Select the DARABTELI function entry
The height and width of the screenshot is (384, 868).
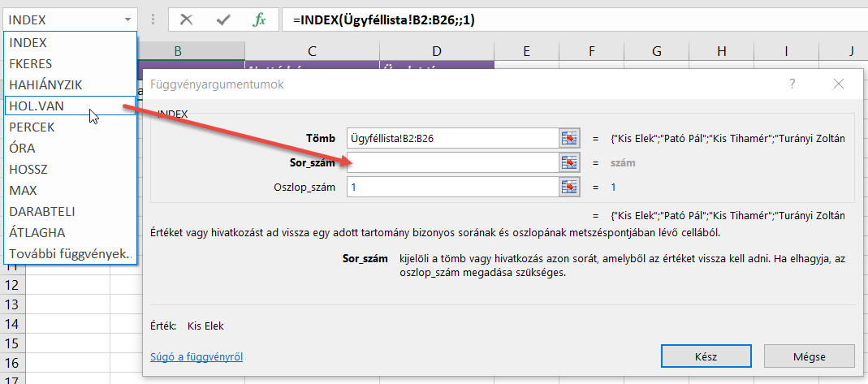point(42,211)
